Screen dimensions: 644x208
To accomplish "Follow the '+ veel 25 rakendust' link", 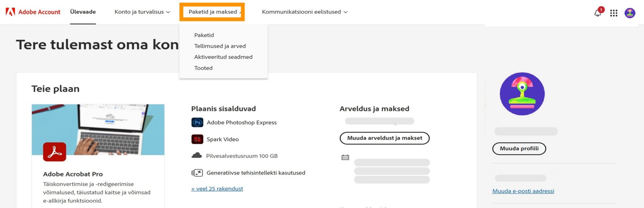I will 217,189.
